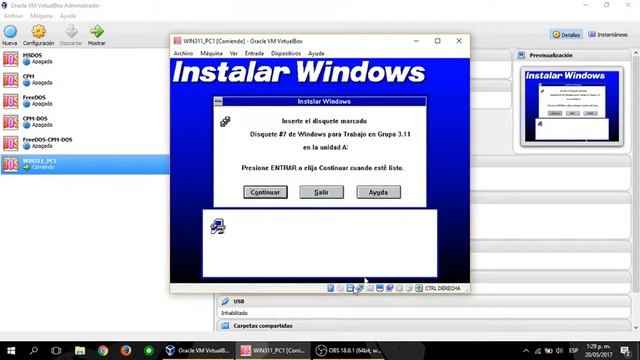Open File Explorer from the taskbar
This screenshot has height=360, width=640.
80,351
